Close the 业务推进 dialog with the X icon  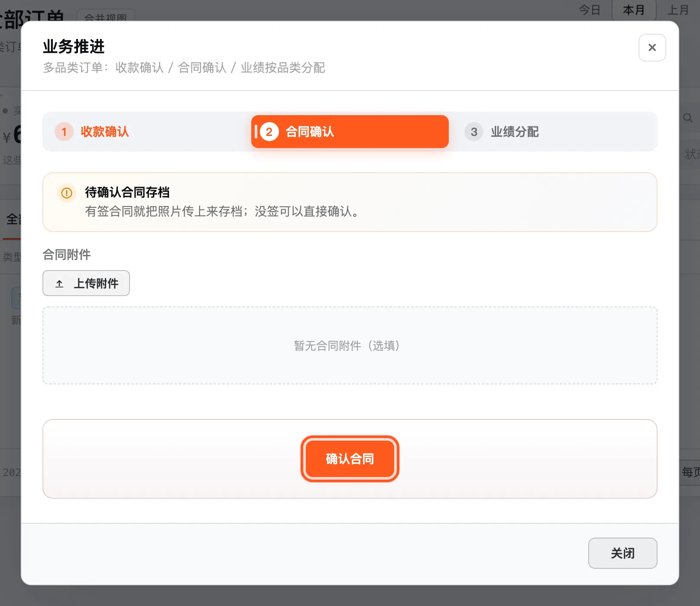652,48
